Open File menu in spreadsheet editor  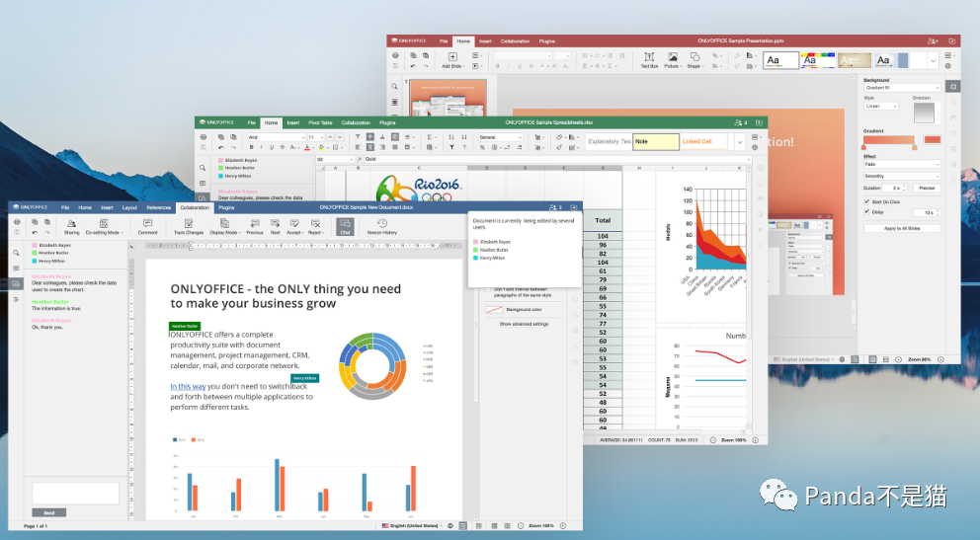click(251, 122)
